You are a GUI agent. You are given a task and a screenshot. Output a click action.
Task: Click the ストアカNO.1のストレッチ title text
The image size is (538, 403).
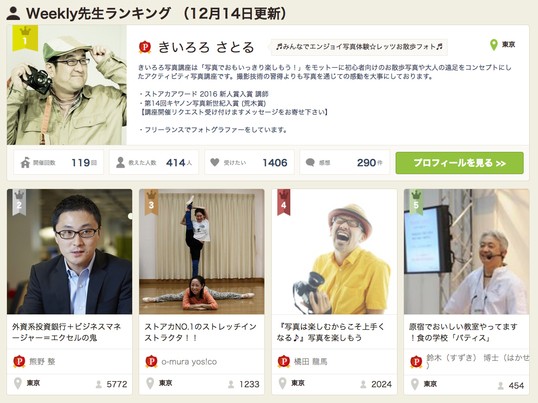[x=200, y=332]
